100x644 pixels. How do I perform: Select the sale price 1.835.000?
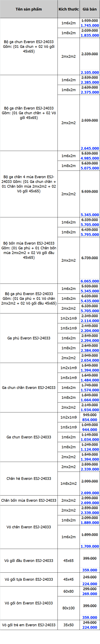(90, 35)
